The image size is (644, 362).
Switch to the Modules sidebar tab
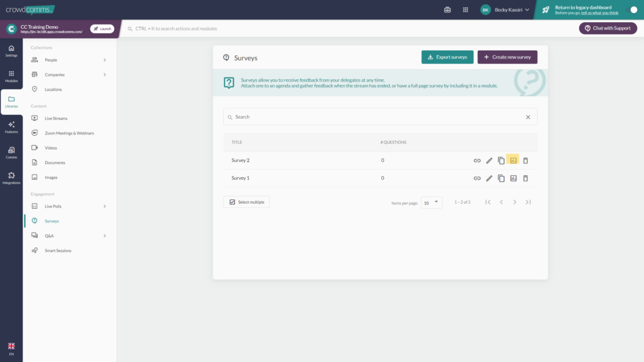(11, 76)
